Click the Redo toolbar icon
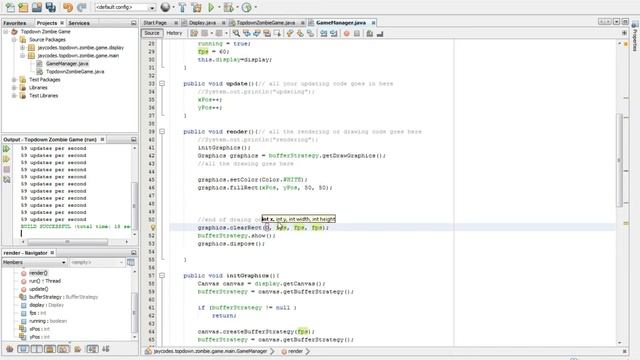 (82, 7)
